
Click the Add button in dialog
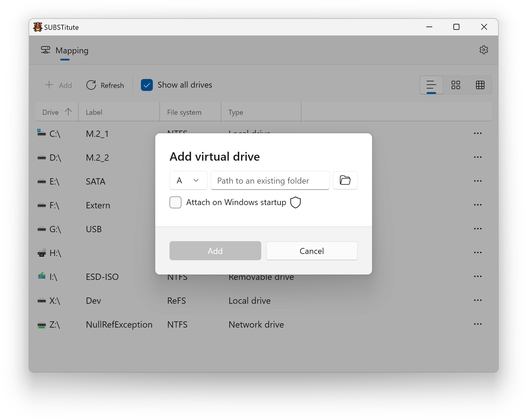215,251
